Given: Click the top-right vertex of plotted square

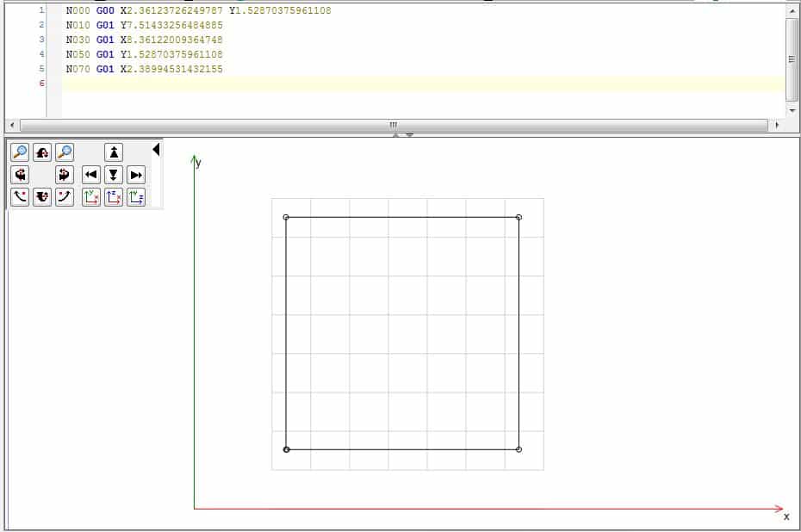Looking at the screenshot, I should click(x=519, y=218).
